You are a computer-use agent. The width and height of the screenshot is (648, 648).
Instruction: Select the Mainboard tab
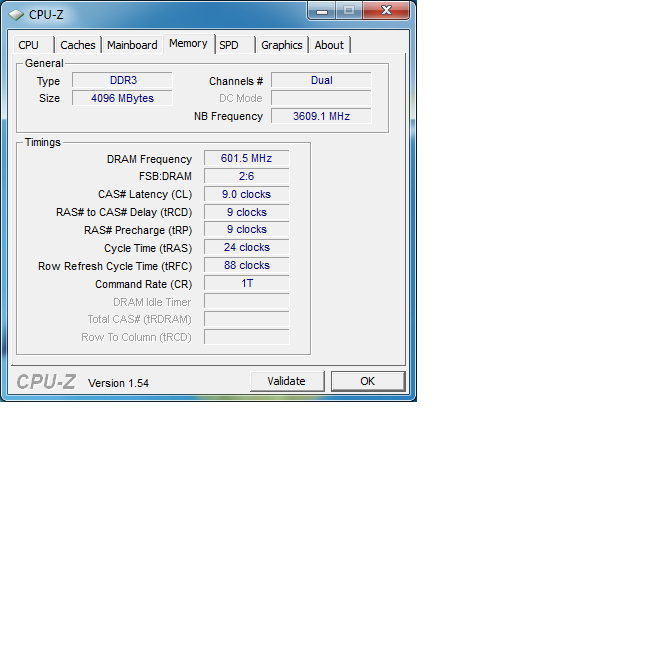tap(132, 45)
